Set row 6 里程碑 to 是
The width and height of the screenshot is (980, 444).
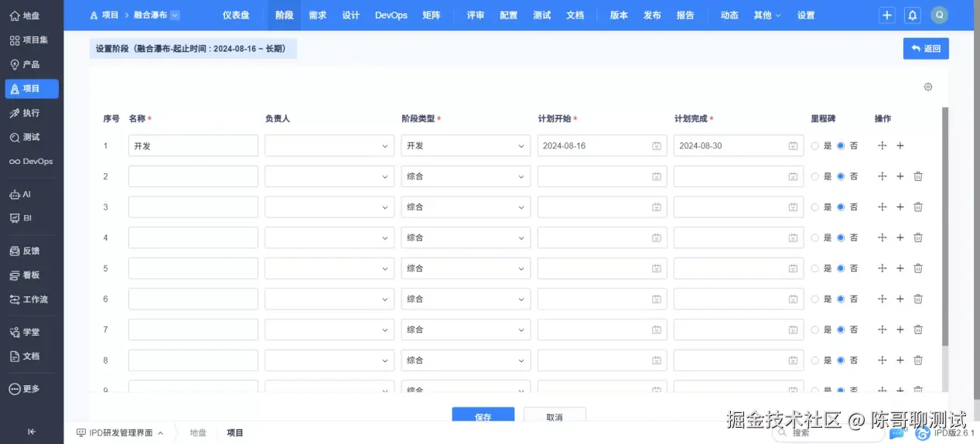click(x=815, y=299)
